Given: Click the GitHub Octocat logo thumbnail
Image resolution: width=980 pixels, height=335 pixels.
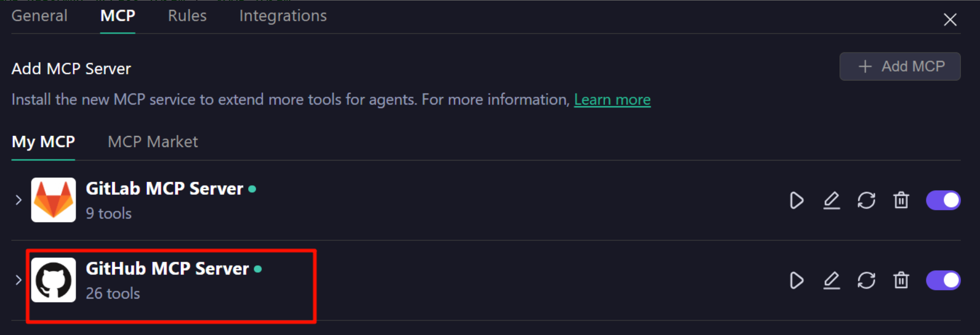Looking at the screenshot, I should click(x=54, y=280).
